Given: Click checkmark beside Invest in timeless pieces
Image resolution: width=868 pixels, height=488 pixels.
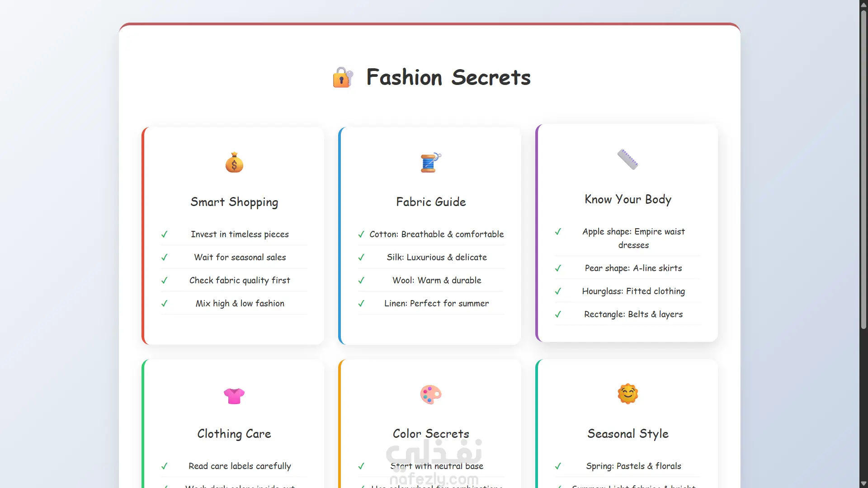Looking at the screenshot, I should [x=165, y=235].
